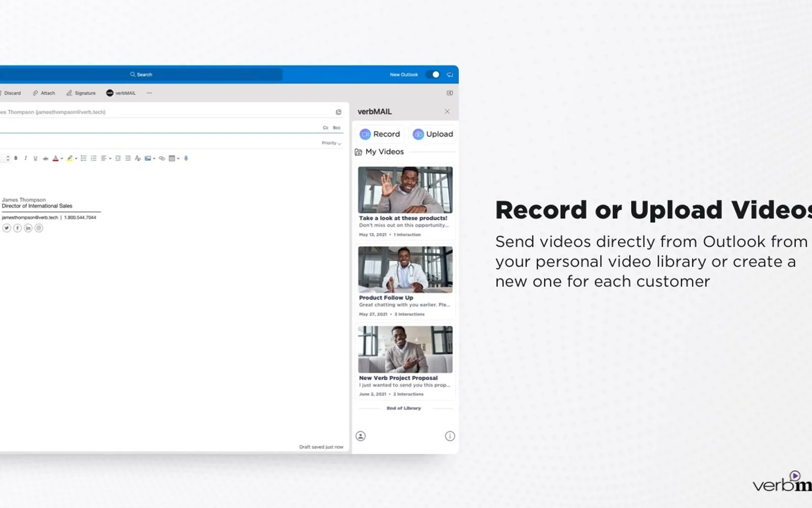This screenshot has height=508, width=812.
Task: Open font color dropdown arrow
Action: coord(62,158)
